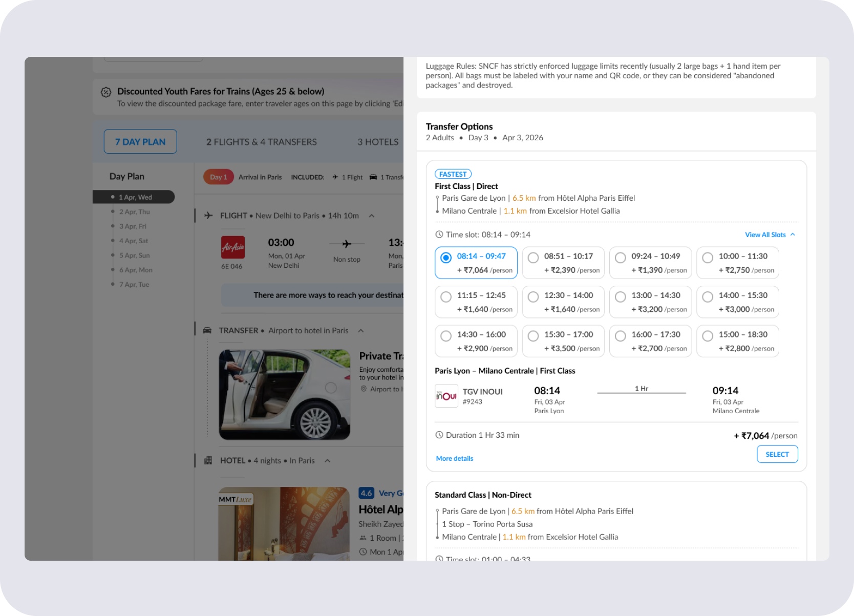This screenshot has width=854, height=616.
Task: Choose the 14:30 – 16:00 slot
Action: click(x=476, y=341)
